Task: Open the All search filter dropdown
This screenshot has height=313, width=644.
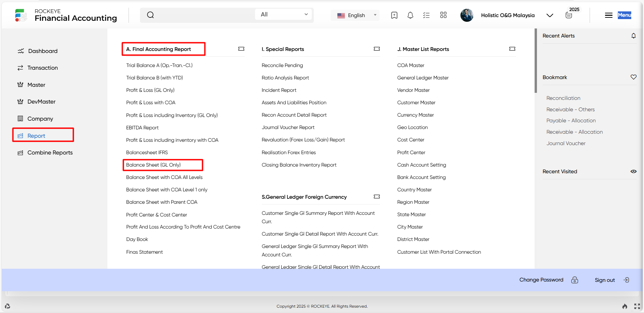Action: click(x=284, y=14)
